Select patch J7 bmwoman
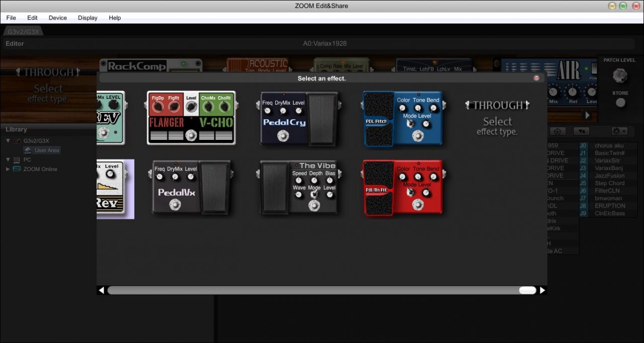Screen dimensions: 644x343 pos(608,198)
